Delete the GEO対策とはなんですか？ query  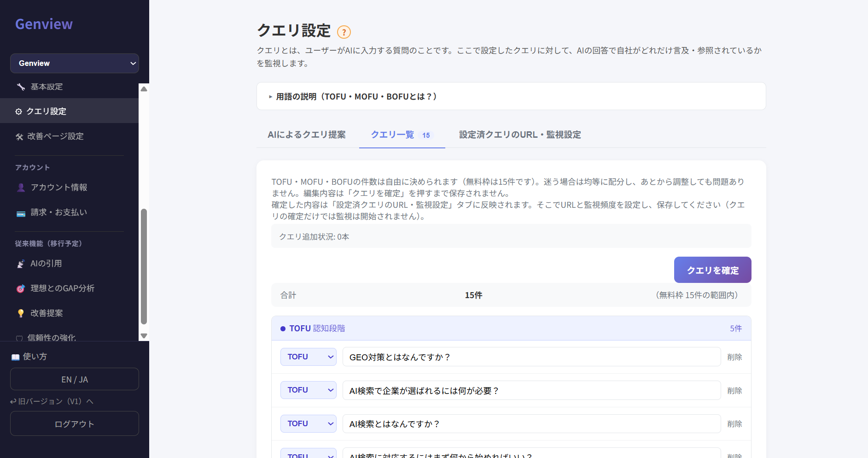coord(734,357)
